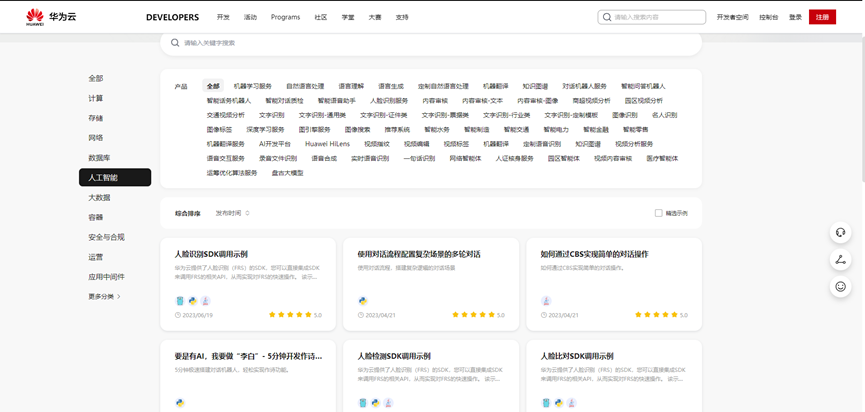Click star rating in 如何通过CBS实现 card
The image size is (865, 412).
click(x=656, y=315)
